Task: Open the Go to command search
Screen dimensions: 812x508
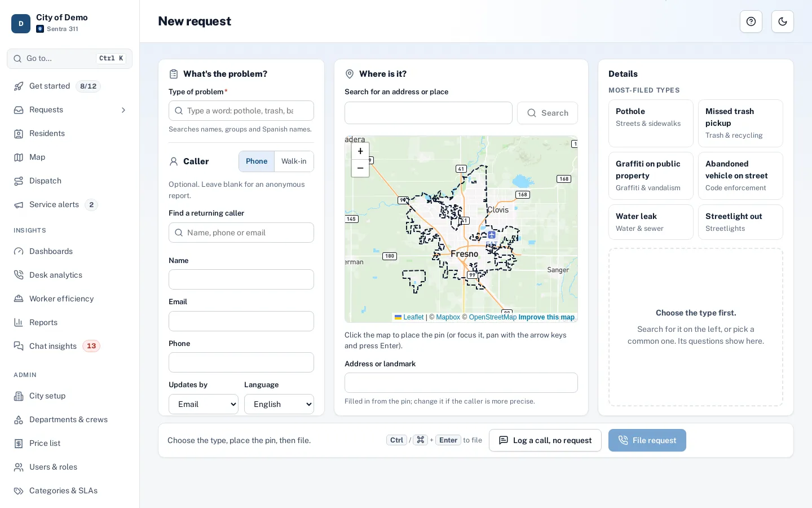Action: click(69, 59)
